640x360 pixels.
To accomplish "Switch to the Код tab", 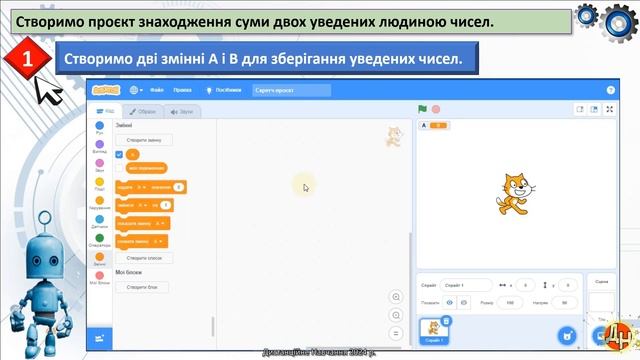I will pyautogui.click(x=106, y=111).
